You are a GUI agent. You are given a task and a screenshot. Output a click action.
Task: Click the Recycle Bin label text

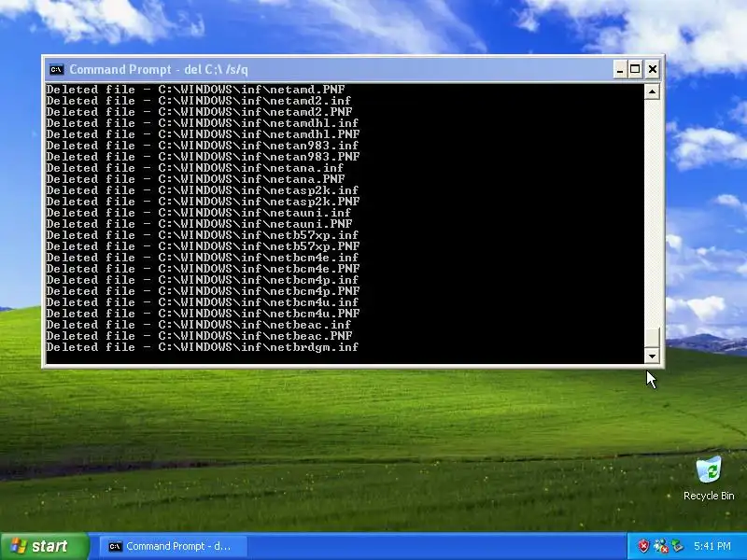pyautogui.click(x=709, y=496)
